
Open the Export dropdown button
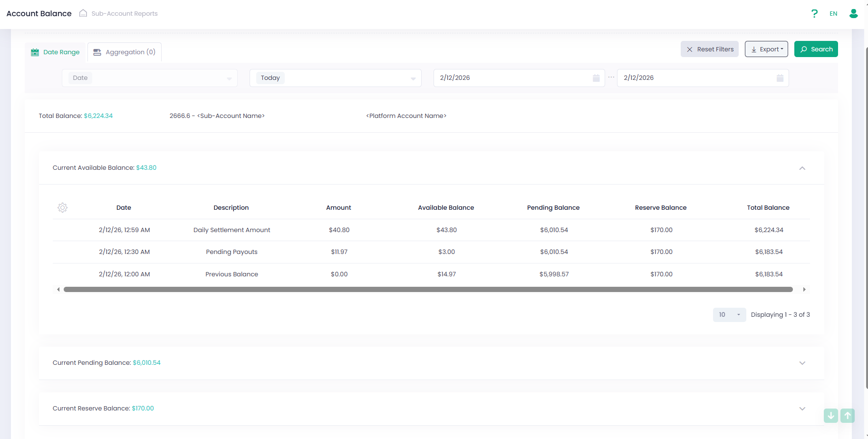click(x=766, y=49)
